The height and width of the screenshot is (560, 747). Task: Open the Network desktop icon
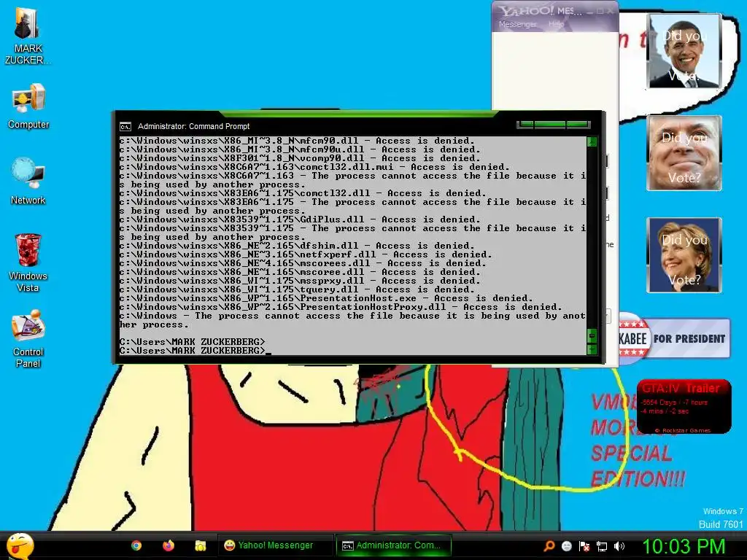point(28,182)
